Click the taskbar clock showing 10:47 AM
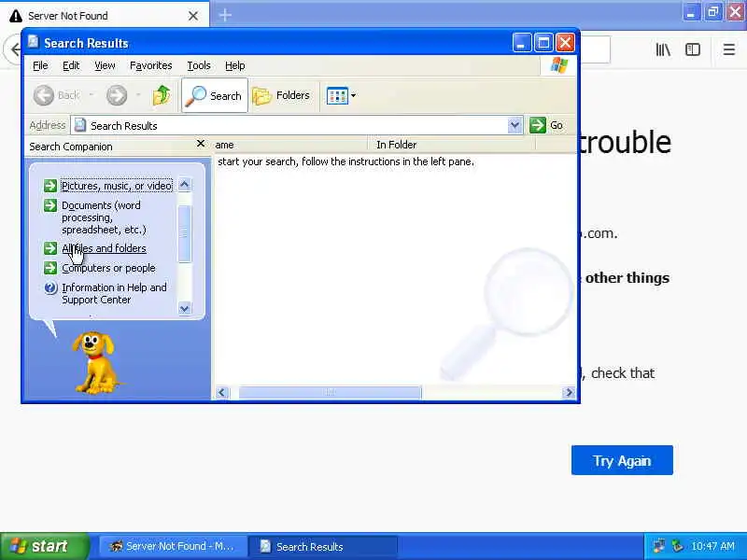Image resolution: width=747 pixels, height=560 pixels. 712,546
